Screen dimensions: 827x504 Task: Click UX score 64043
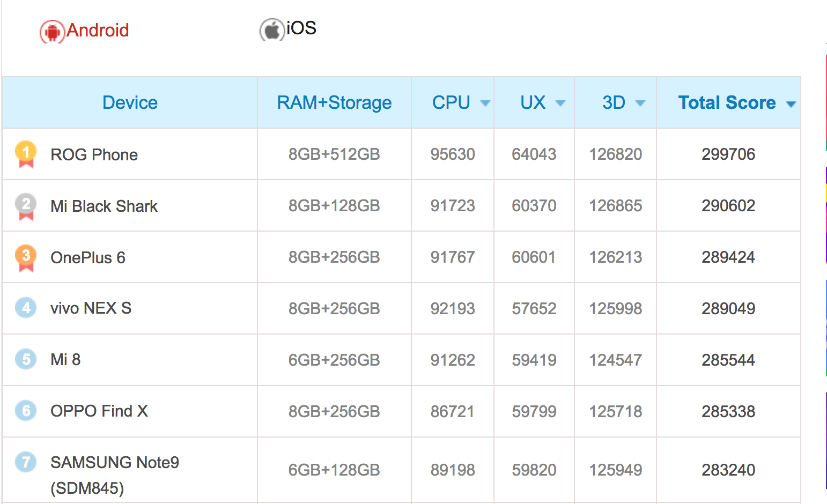click(x=534, y=154)
